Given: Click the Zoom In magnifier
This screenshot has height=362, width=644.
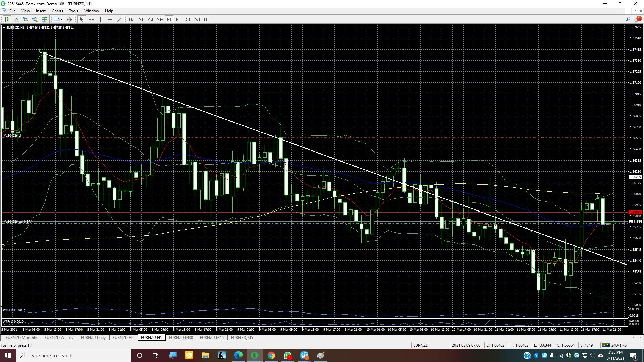Looking at the screenshot, I should 25,19.
